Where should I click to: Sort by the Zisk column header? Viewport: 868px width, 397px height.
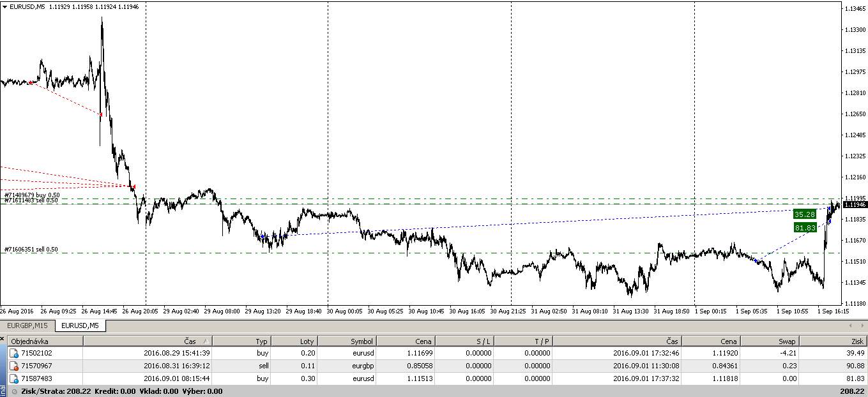click(x=833, y=341)
